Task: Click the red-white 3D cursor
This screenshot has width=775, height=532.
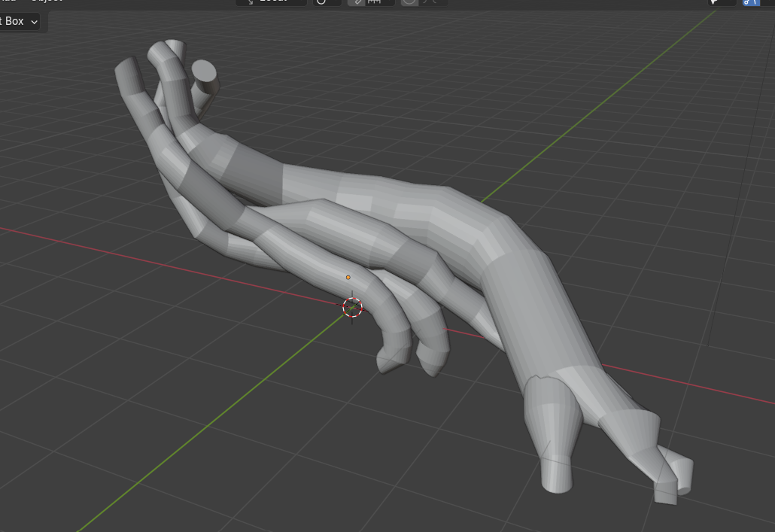Action: pyautogui.click(x=352, y=308)
